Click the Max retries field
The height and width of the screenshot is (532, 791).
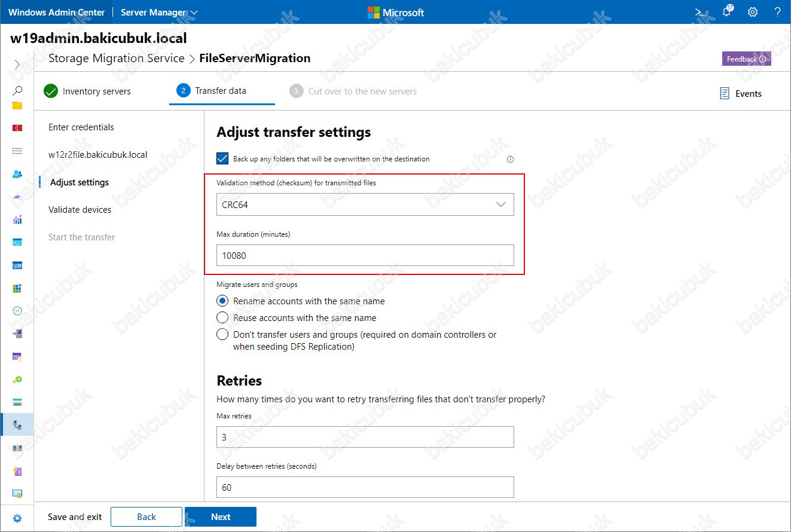365,437
